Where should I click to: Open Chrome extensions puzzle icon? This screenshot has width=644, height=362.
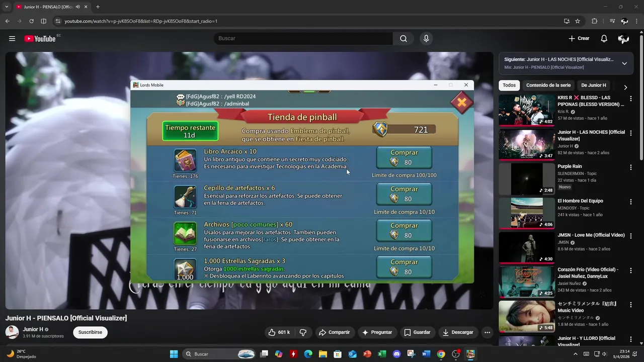tap(595, 21)
